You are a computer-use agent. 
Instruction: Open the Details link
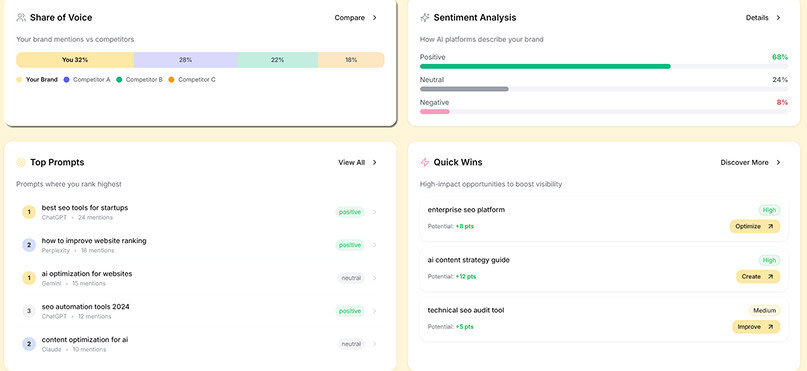[x=757, y=17]
